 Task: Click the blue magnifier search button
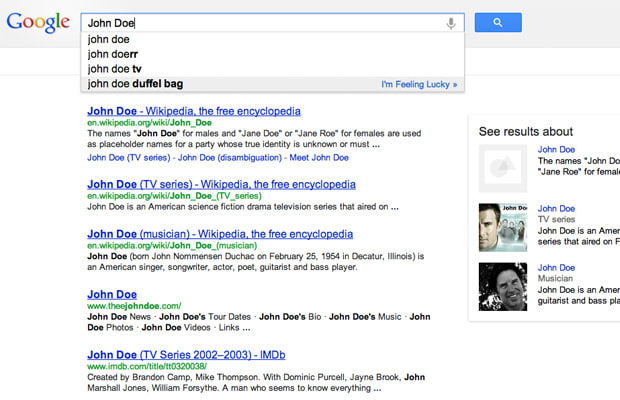click(x=498, y=23)
